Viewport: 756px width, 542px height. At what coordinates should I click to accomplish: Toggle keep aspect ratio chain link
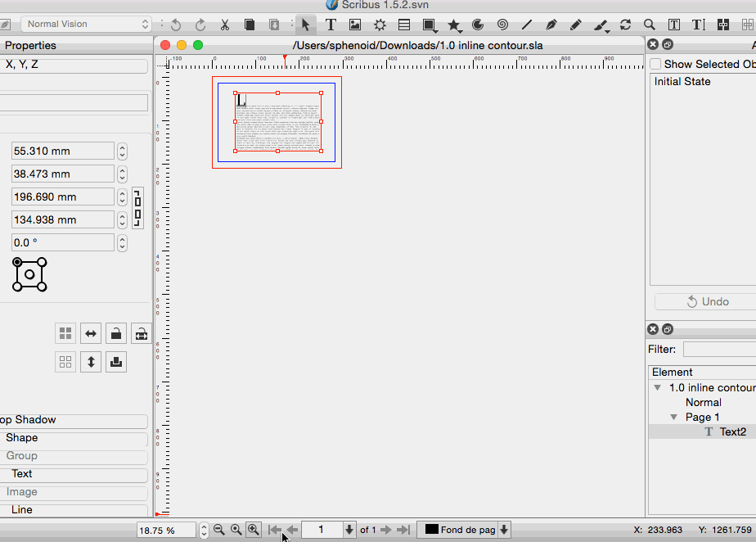tap(137, 208)
